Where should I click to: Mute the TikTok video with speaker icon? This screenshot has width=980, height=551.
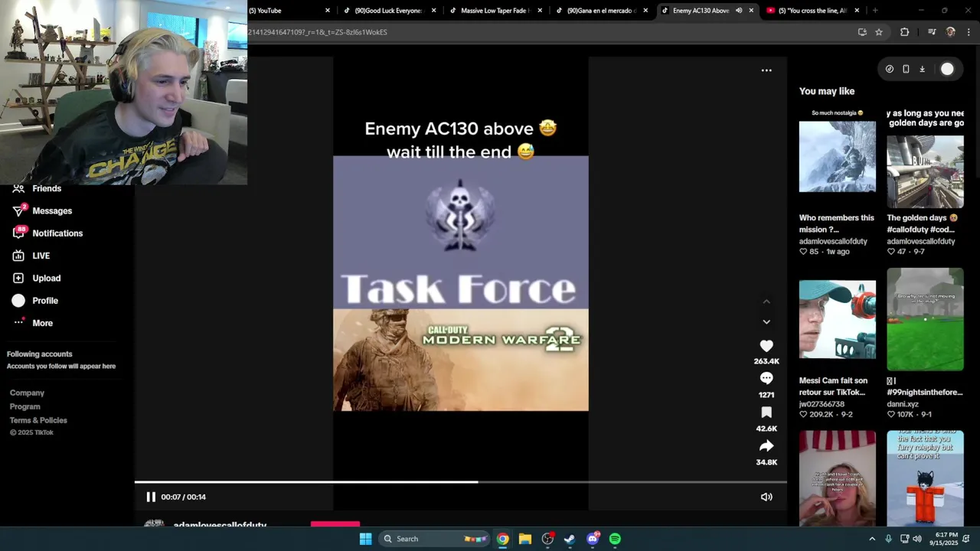(x=766, y=497)
